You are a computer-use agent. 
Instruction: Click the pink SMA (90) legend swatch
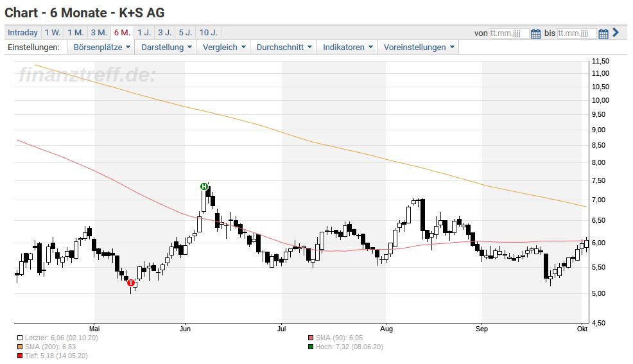[x=311, y=338]
